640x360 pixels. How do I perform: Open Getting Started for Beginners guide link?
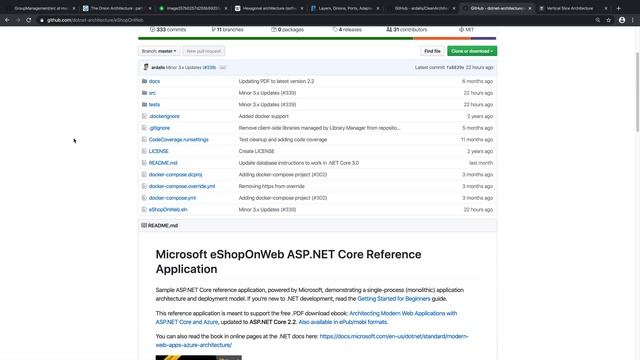394,299
